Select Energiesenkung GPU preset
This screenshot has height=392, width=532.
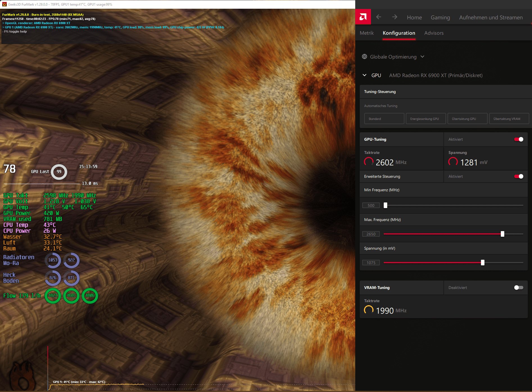click(426, 118)
